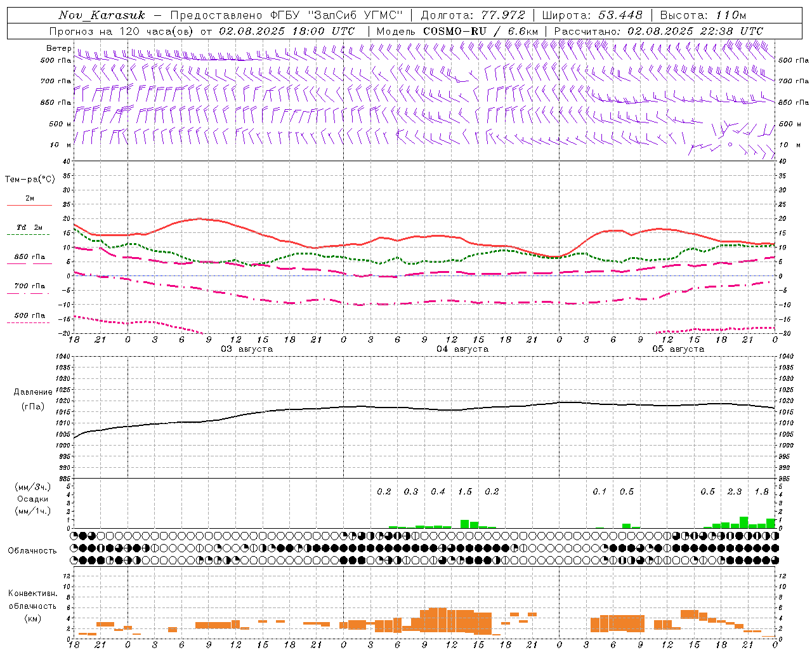Screen dimensions: 812x650
Task: Click 'Прогноз на 120 часа(ов)' forecast header
Action: [x=122, y=31]
